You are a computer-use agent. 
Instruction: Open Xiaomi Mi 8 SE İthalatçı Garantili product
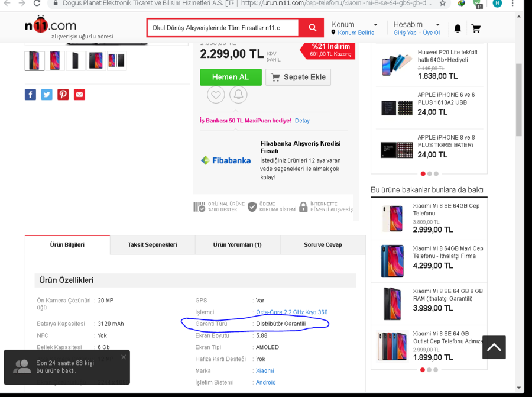tap(447, 295)
